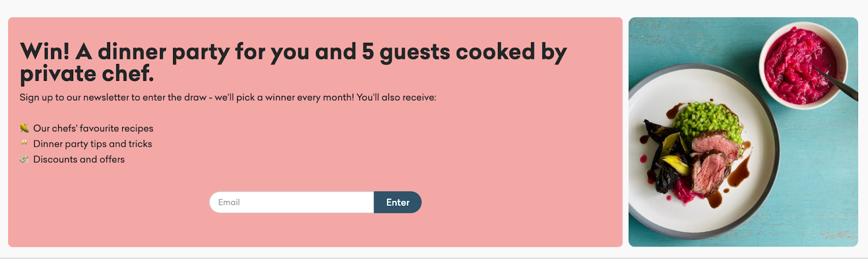Click the corn emoji beside favourite recipes
Viewport: 868px width, 259px height.
pos(24,128)
